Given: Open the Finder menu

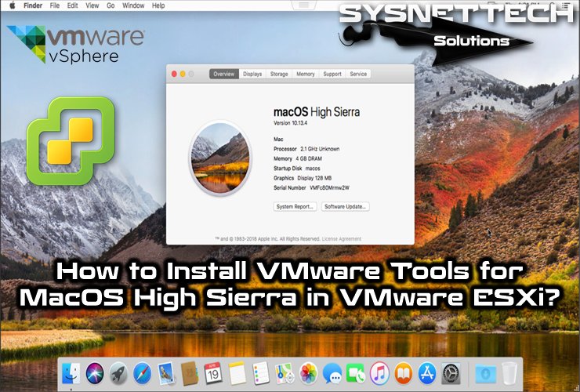Looking at the screenshot, I should click(x=33, y=5).
